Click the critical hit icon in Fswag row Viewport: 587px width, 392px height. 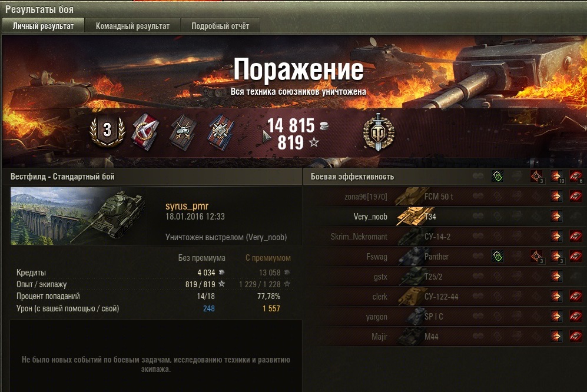point(536,257)
